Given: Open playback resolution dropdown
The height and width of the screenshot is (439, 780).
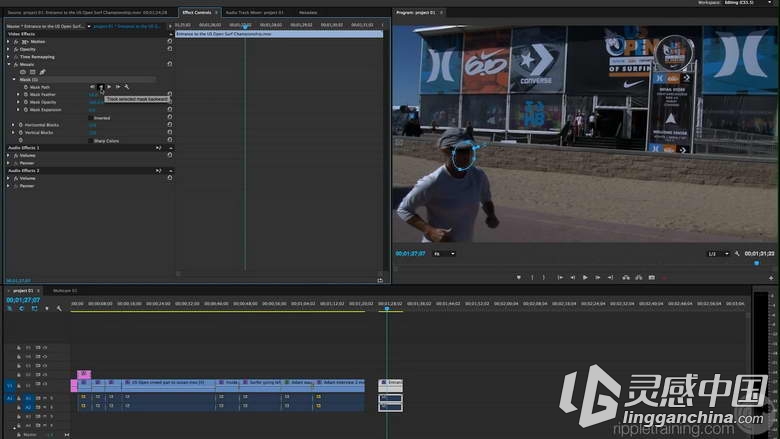Looking at the screenshot, I should (718, 254).
